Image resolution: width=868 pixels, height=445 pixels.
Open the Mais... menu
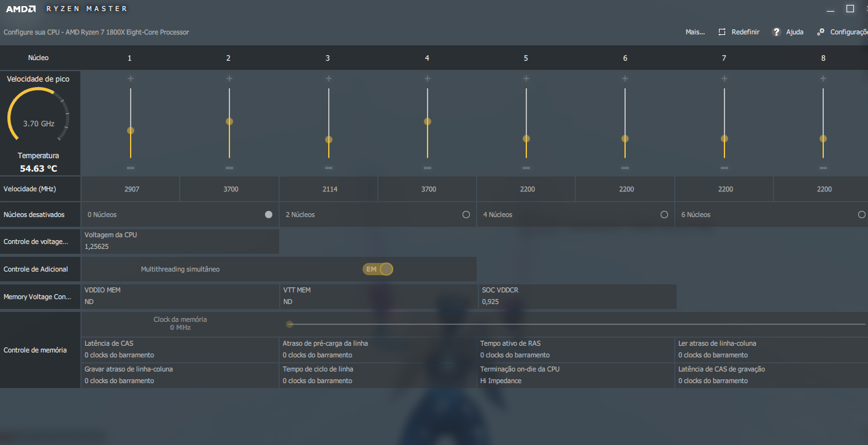pos(695,32)
